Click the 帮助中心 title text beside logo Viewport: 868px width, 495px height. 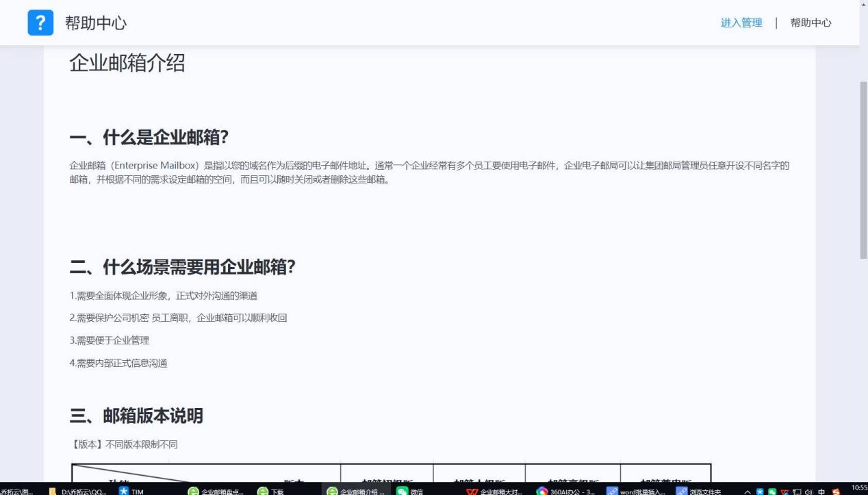pos(96,23)
